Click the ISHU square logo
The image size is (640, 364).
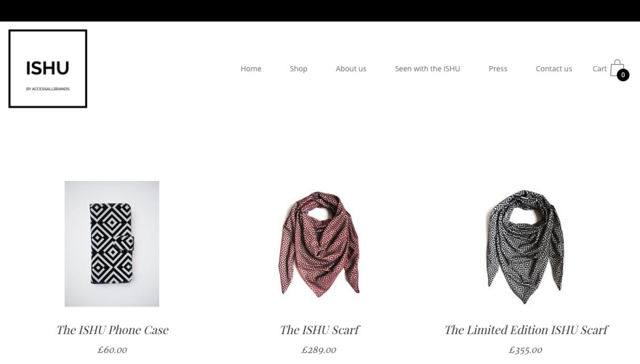[48, 68]
